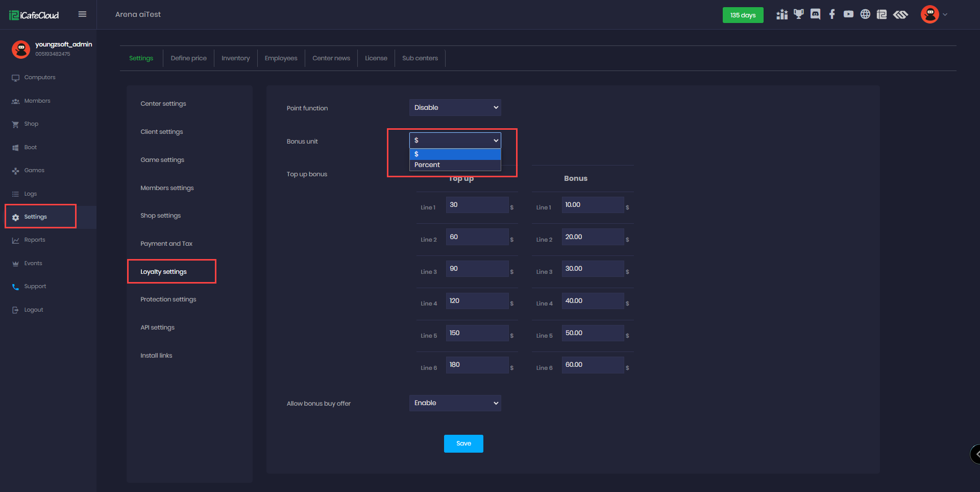Open the Discord icon in the header
Screen dimensions: 980x492
(x=815, y=14)
